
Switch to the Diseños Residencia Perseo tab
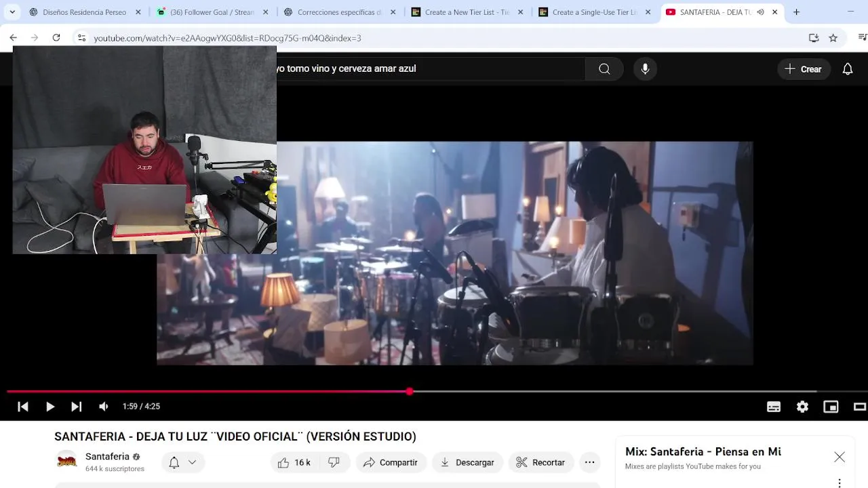[x=85, y=12]
